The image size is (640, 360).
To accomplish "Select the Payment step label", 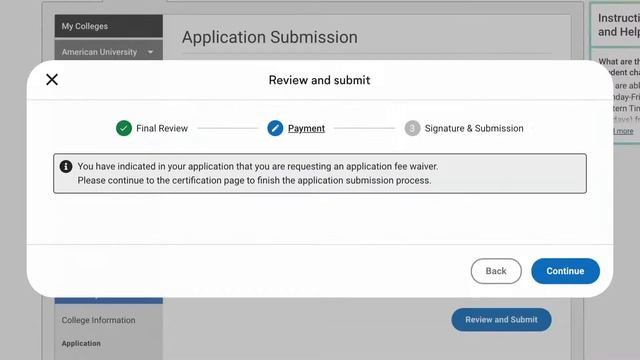I will pos(306,128).
